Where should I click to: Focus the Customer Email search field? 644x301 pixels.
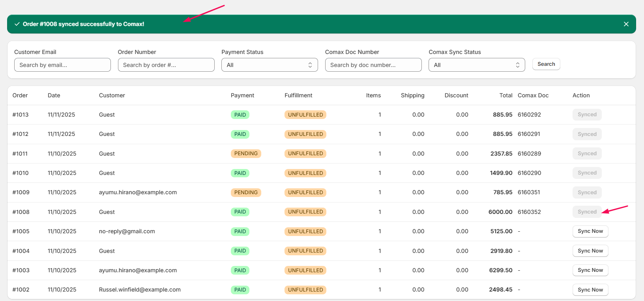(x=62, y=65)
